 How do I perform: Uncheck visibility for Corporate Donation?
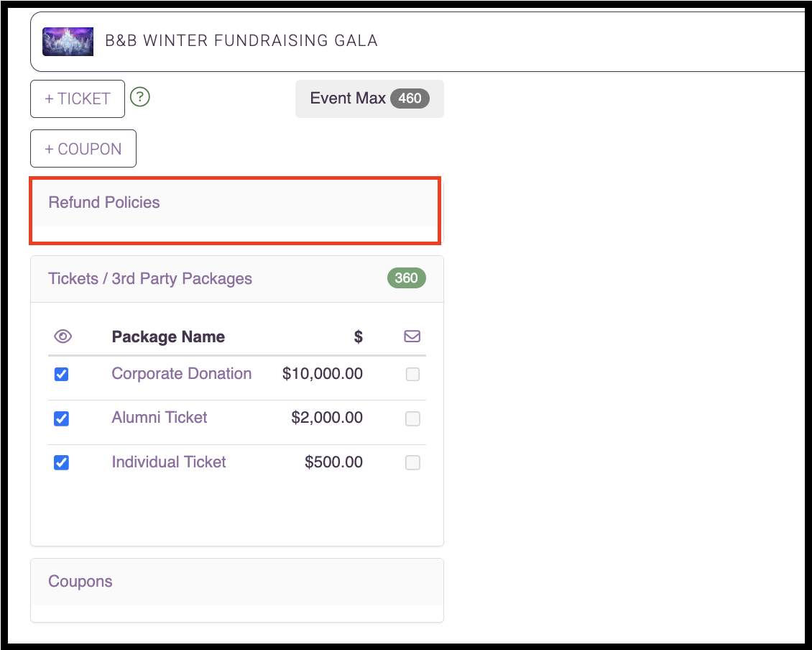coord(61,374)
